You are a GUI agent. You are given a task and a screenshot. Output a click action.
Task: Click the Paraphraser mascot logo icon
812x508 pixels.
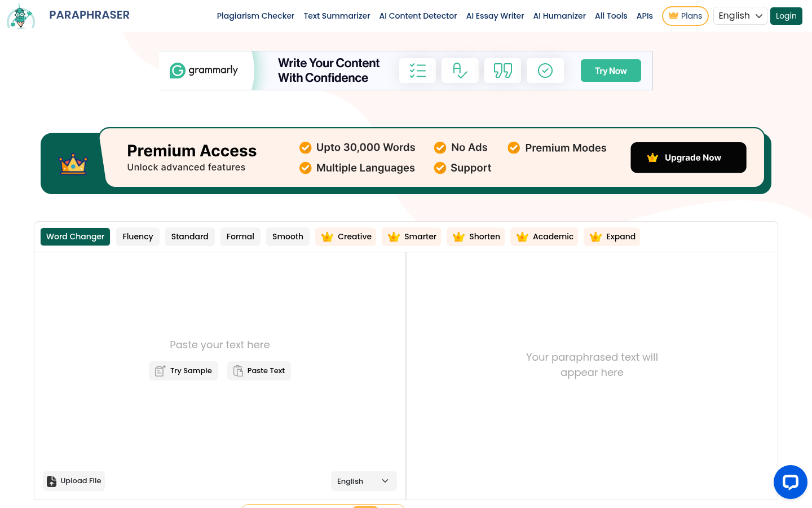(x=21, y=16)
